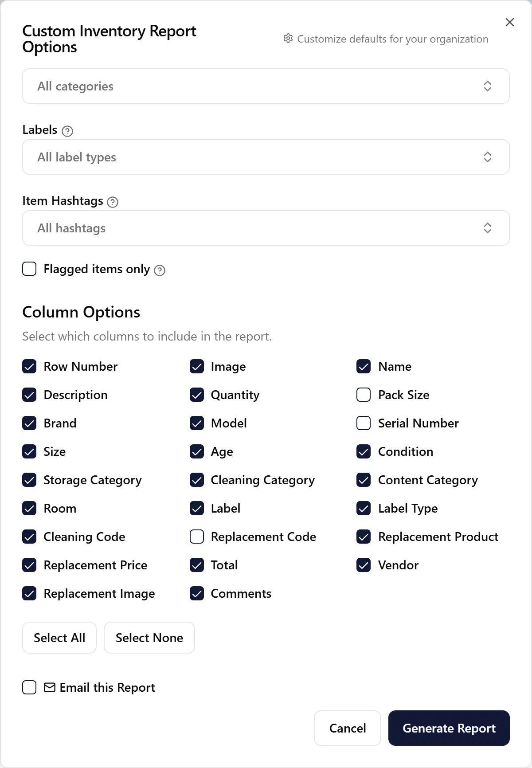The width and height of the screenshot is (532, 768).
Task: Uncheck the Replacement Price column
Action: point(29,565)
